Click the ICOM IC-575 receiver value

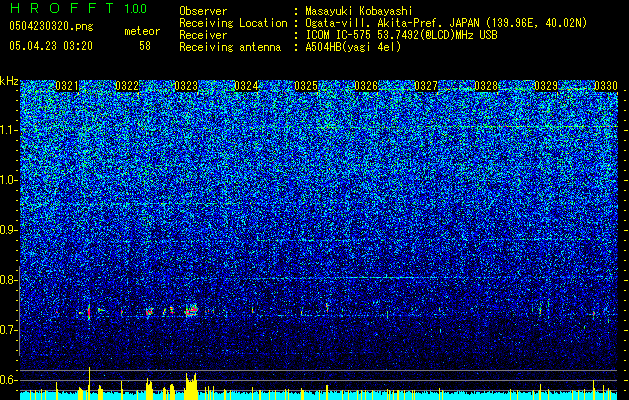click(x=401, y=35)
